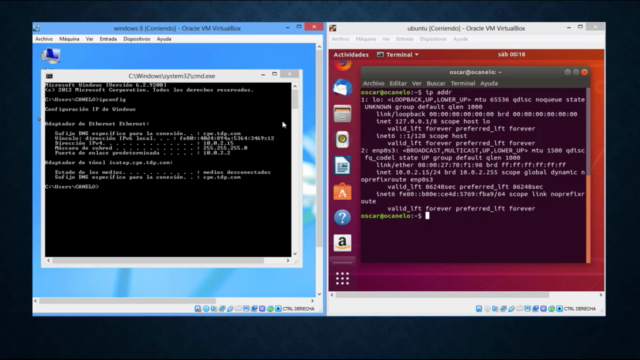Click mouse integration indicator in windows 8 VM status bar
The image size is (640, 360).
270,309
